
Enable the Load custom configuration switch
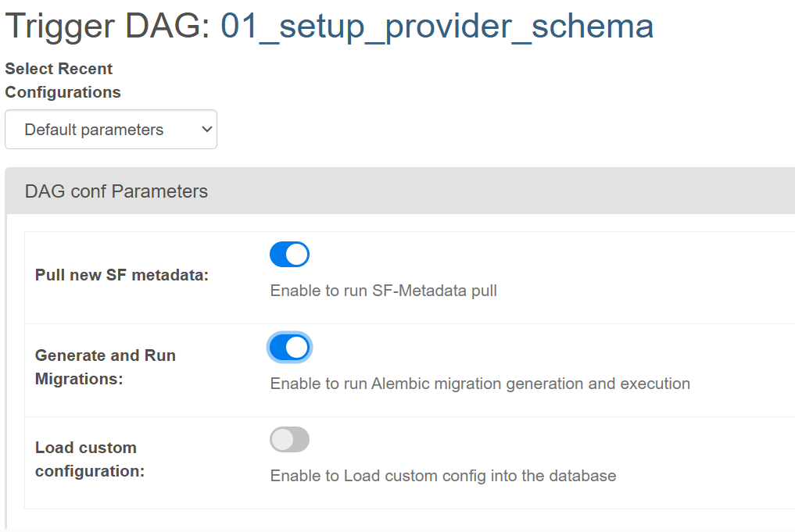pos(289,439)
